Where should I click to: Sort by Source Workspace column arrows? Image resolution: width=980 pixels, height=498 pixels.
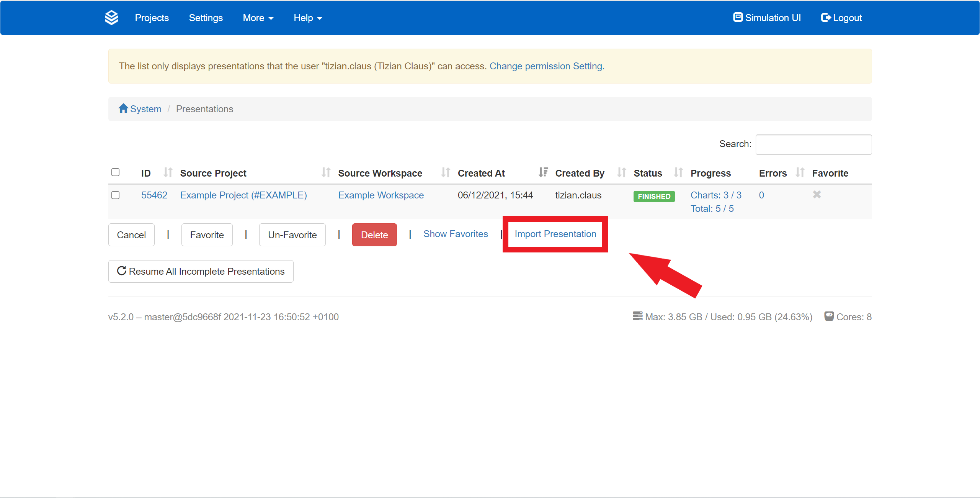(x=445, y=172)
